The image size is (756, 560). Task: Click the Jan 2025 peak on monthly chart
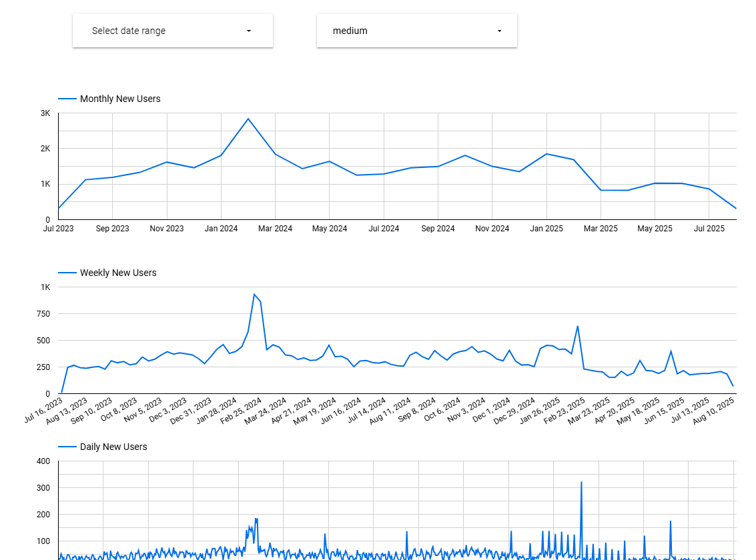546,154
